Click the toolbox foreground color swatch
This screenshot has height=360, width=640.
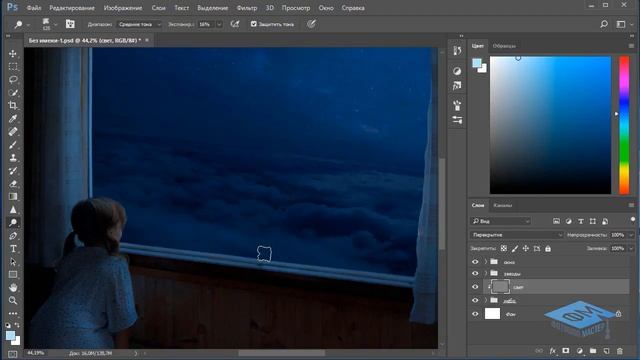click(11, 336)
